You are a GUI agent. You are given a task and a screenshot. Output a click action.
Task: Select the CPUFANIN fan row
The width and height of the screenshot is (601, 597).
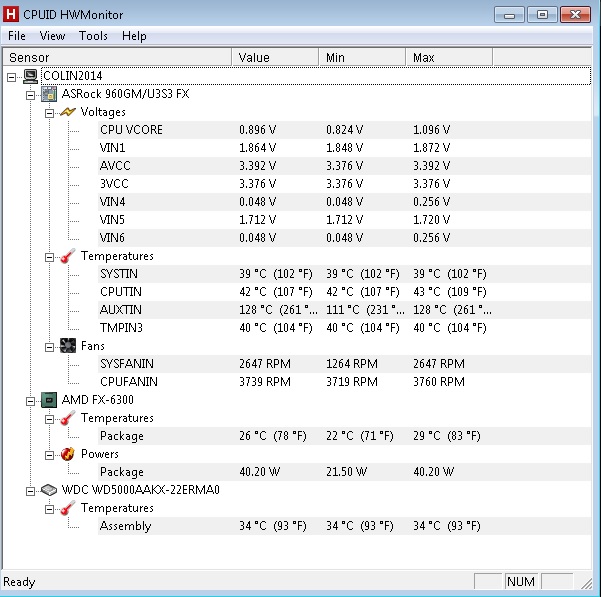pos(344,382)
